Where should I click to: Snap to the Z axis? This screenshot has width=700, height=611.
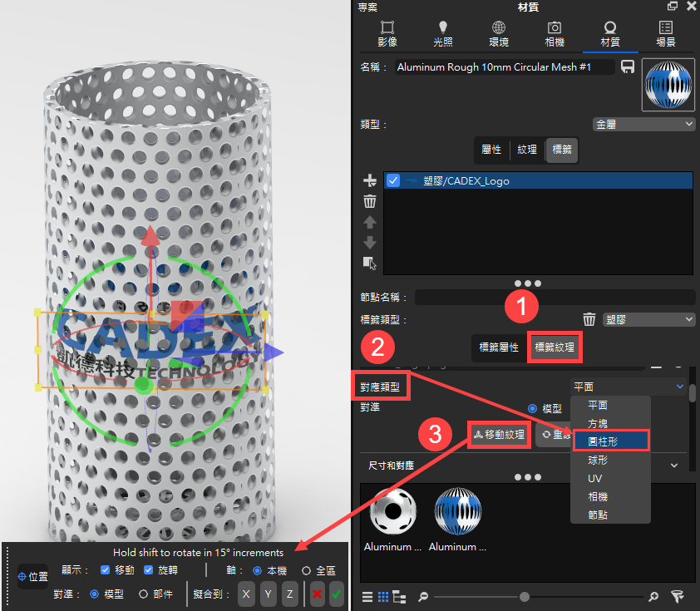tap(290, 594)
